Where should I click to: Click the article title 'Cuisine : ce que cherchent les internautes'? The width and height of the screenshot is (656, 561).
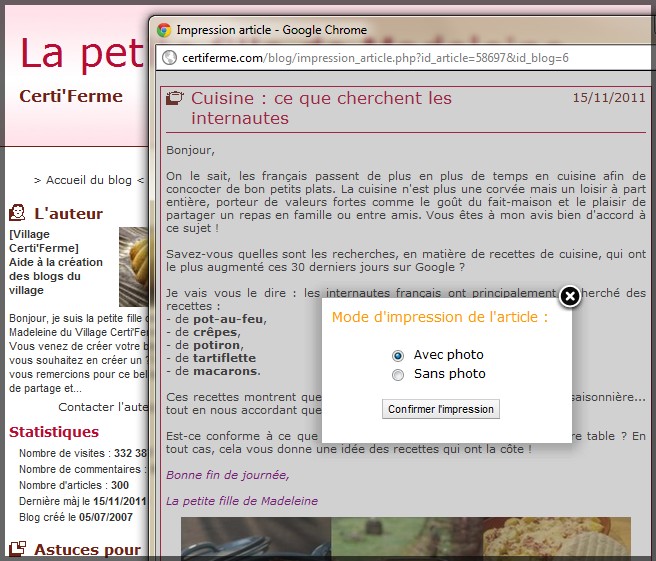(x=321, y=108)
